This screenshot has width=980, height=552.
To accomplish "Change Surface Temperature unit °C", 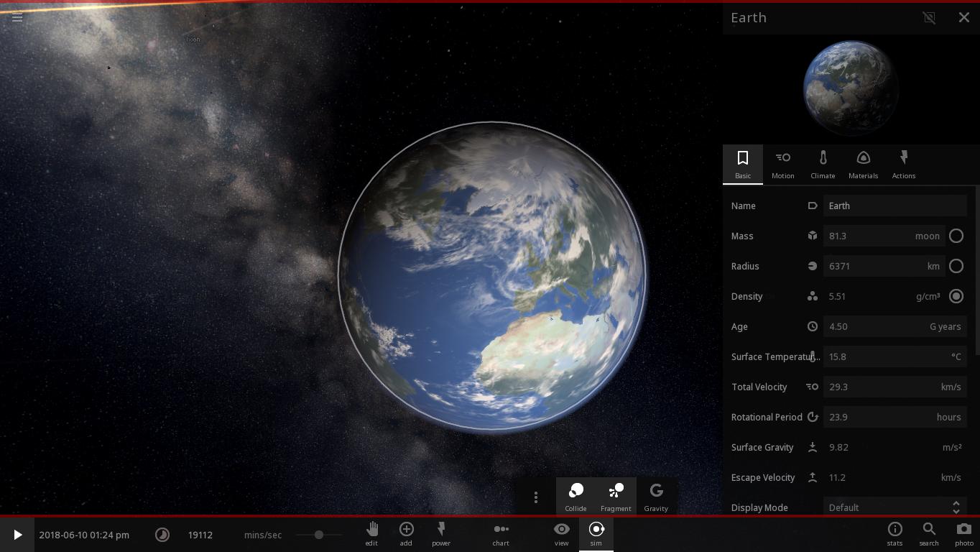I will (x=956, y=356).
